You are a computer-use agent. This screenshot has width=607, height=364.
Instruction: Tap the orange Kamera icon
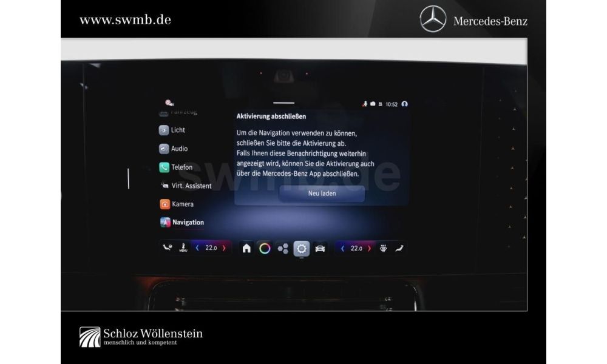coord(165,204)
